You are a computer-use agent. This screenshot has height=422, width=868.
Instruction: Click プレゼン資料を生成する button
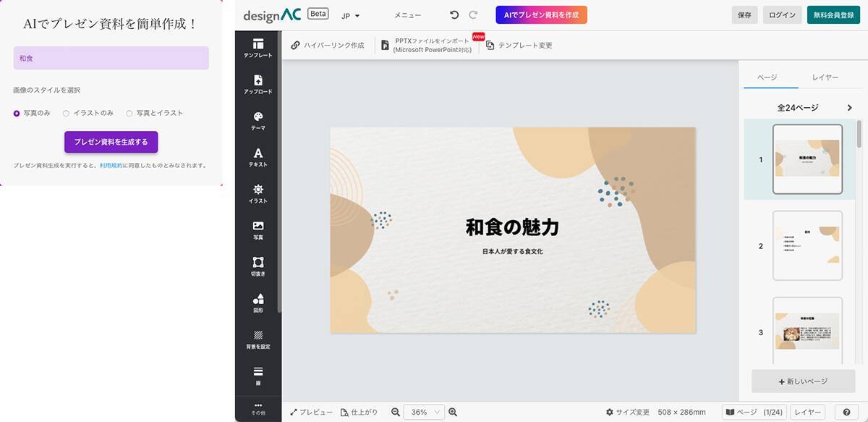[111, 142]
